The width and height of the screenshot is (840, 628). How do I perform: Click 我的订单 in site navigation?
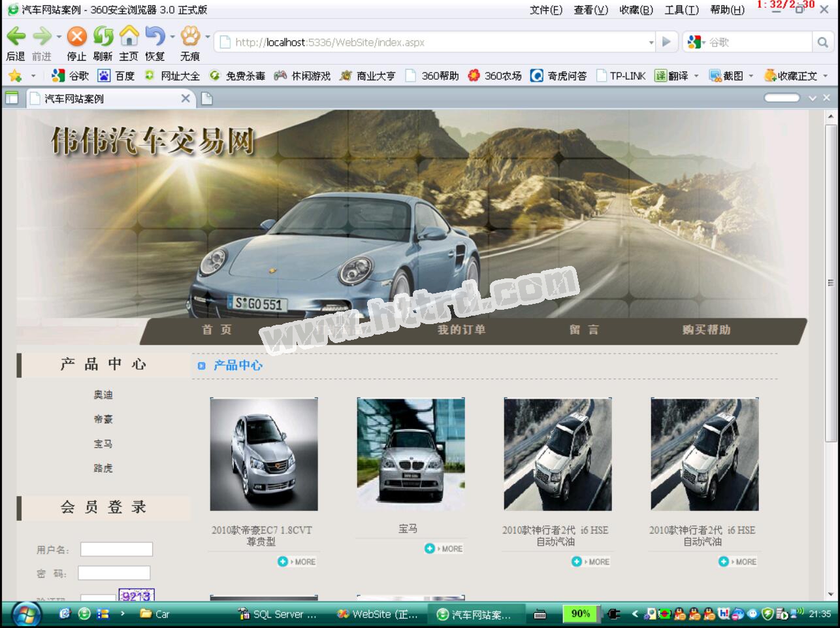click(462, 330)
